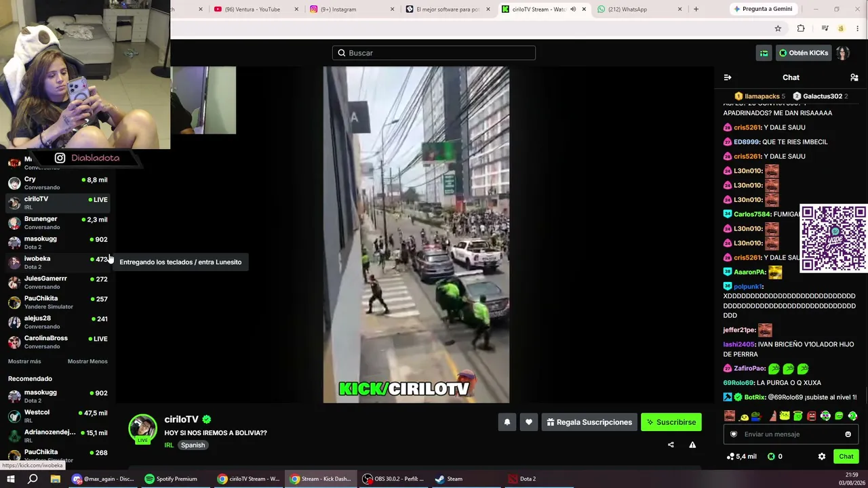The height and width of the screenshot is (488, 868).
Task: Open the user profile avatar menu
Action: click(843, 53)
